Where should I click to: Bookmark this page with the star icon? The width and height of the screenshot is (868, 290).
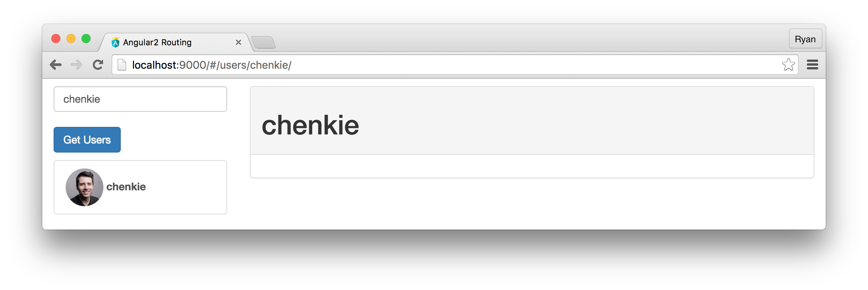point(788,65)
